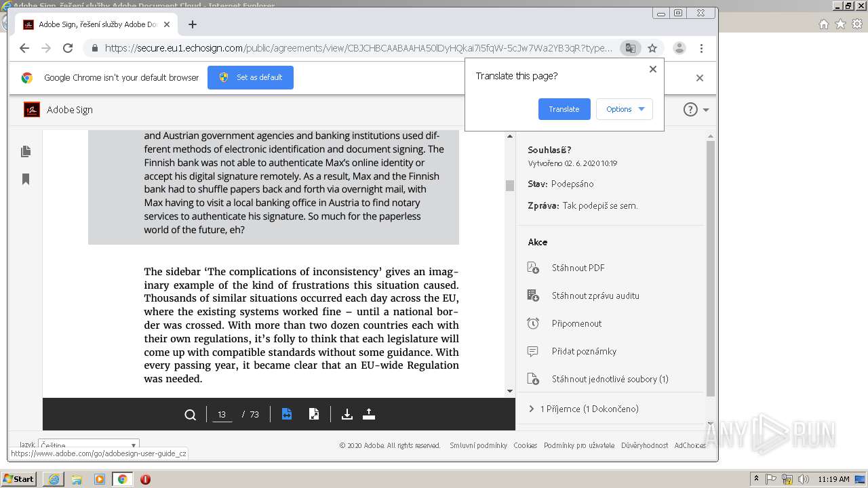Expand the 1 Příjemce recipients section
This screenshot has height=488, width=868.
click(x=583, y=409)
